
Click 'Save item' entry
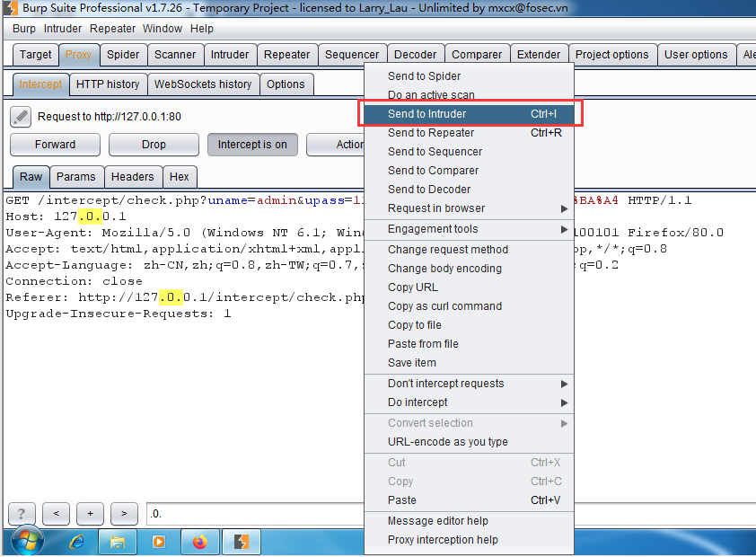pos(469,362)
